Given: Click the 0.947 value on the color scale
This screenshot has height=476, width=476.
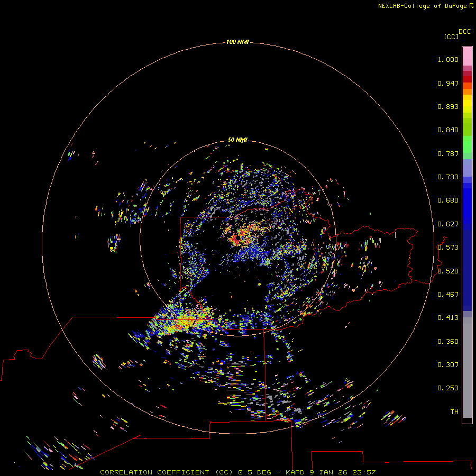Looking at the screenshot, I should [448, 83].
